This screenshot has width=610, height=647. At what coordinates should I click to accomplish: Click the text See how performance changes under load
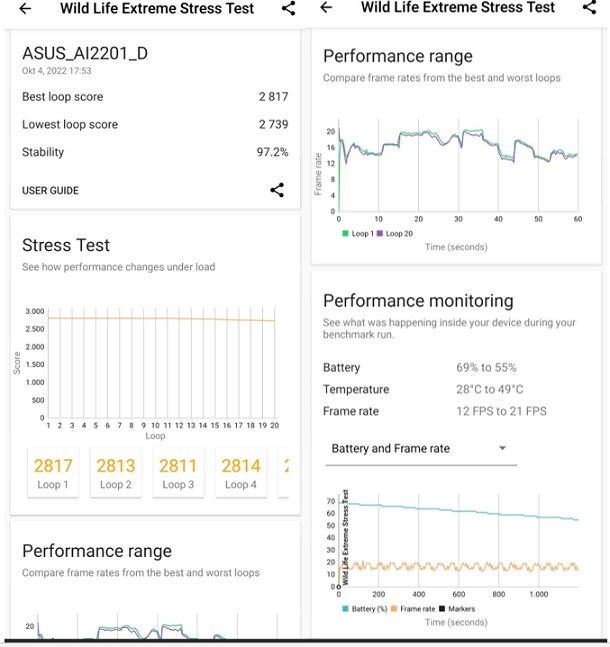(118, 267)
